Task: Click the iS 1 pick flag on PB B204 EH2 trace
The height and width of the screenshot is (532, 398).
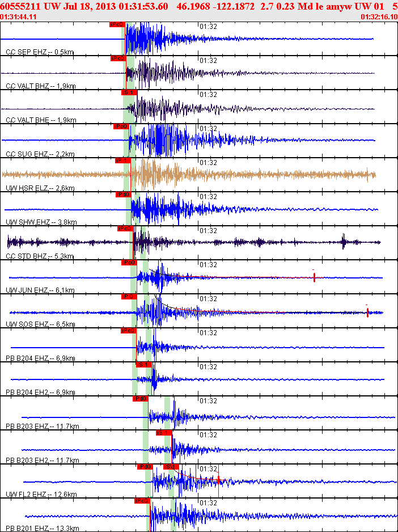Action: [144, 365]
